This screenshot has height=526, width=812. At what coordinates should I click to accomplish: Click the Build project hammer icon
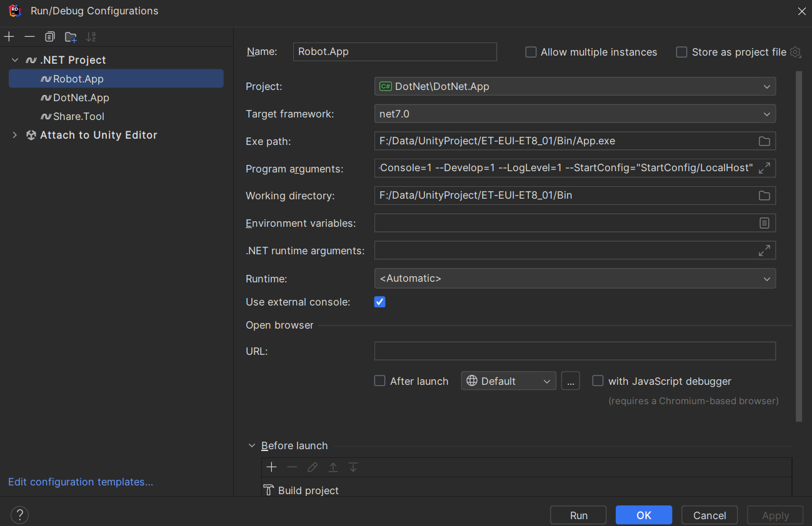pyautogui.click(x=269, y=490)
